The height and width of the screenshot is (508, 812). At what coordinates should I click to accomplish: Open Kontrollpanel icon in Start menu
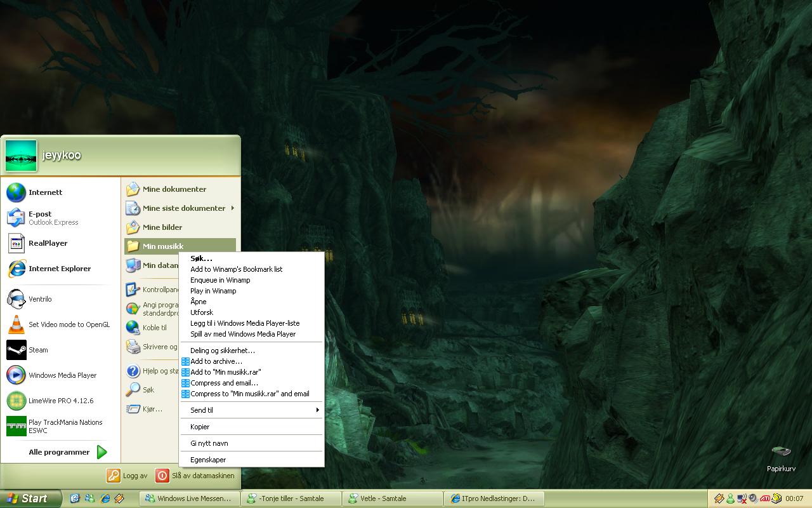point(133,290)
